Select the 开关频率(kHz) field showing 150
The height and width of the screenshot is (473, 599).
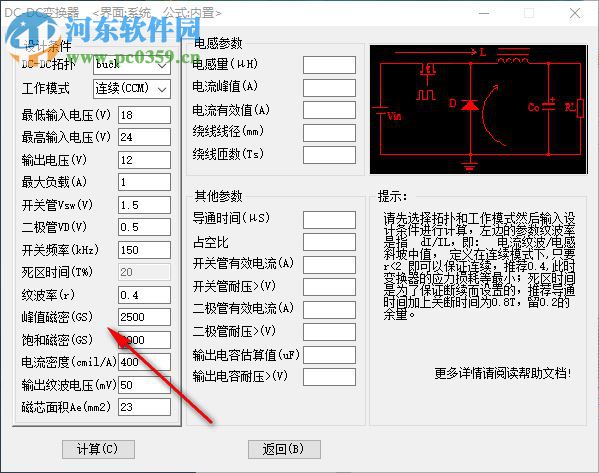144,250
